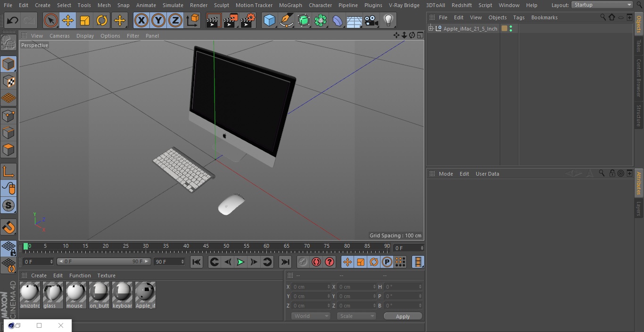Click the frame range preview slider
Image resolution: width=644 pixels, height=332 pixels.
[104, 261]
